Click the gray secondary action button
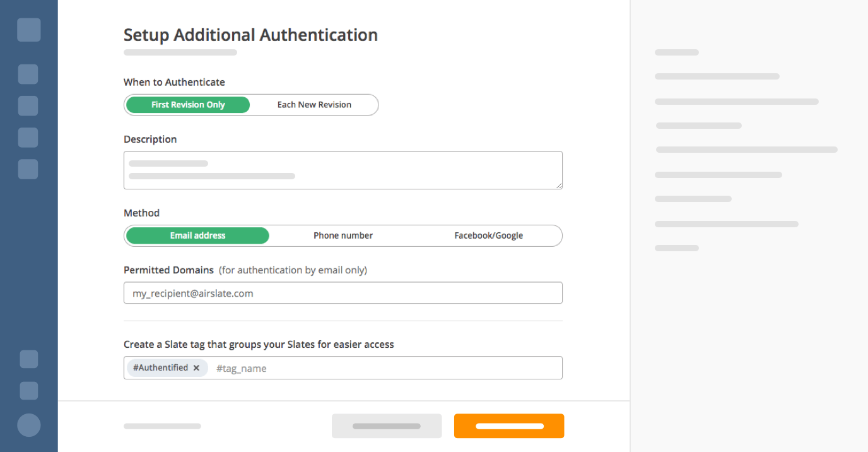The image size is (868, 452). coord(387,426)
